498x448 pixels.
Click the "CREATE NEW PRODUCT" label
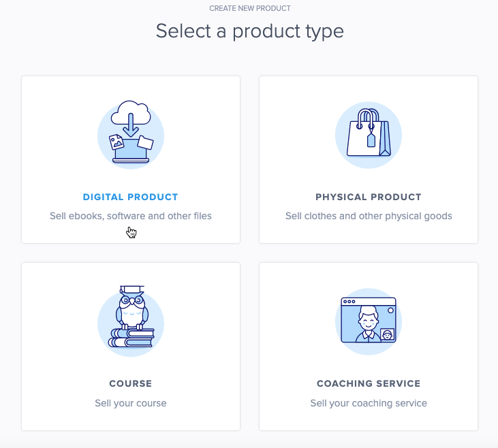249,8
